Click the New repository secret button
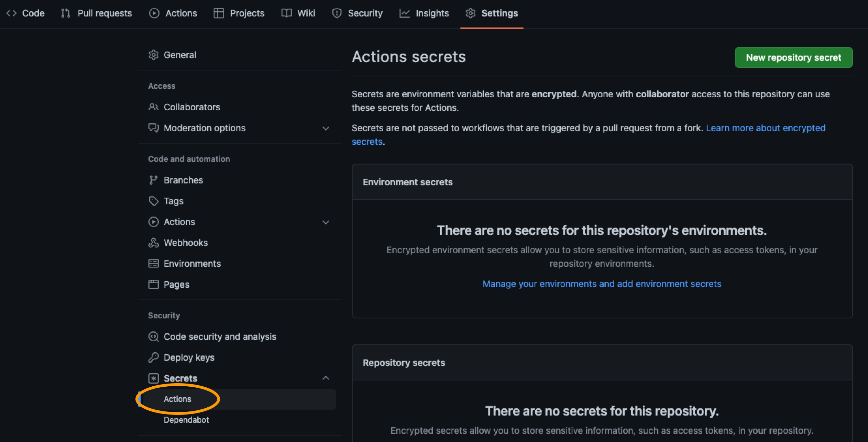 coord(793,57)
